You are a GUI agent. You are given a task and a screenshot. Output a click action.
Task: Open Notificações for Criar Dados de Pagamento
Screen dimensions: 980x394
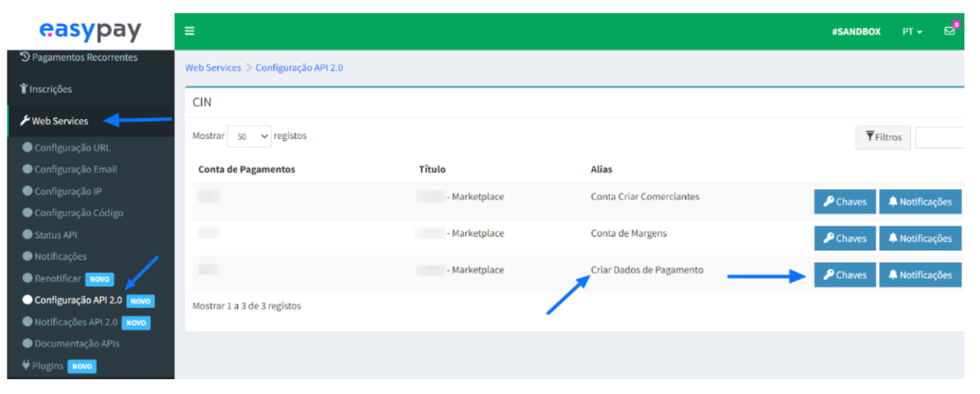click(x=919, y=275)
